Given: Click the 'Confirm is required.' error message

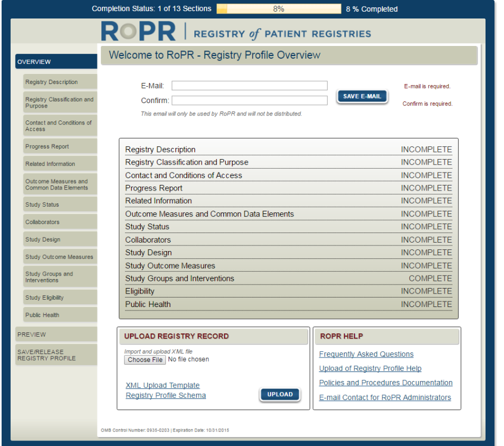Looking at the screenshot, I should pos(427,104).
